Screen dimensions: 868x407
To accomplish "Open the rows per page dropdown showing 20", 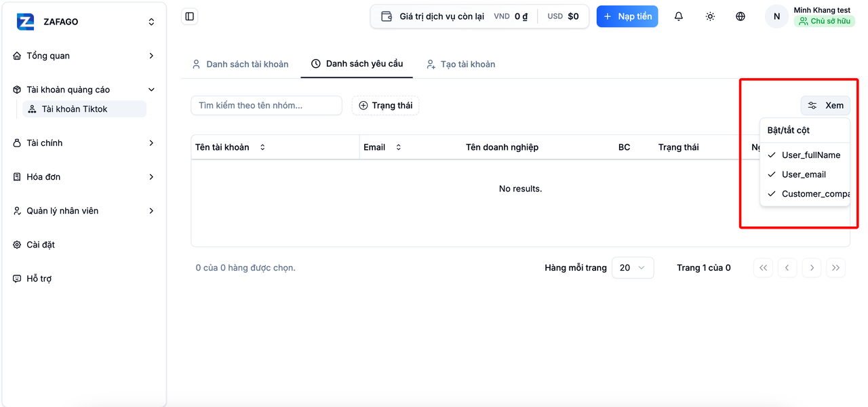I will (x=633, y=268).
